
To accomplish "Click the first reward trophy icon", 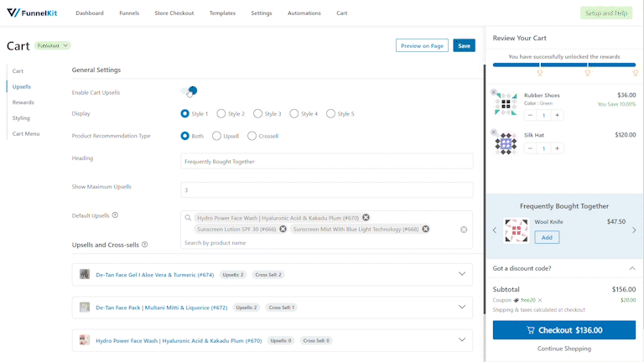I will [x=540, y=73].
